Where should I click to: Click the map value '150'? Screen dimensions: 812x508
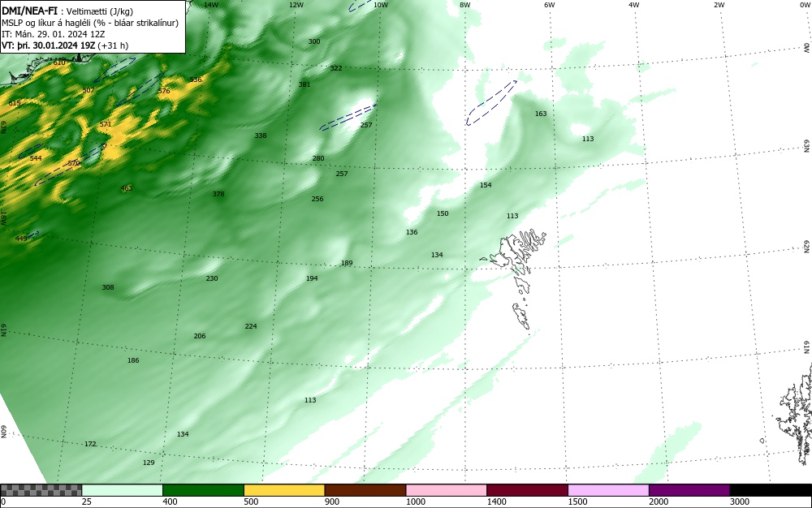443,213
